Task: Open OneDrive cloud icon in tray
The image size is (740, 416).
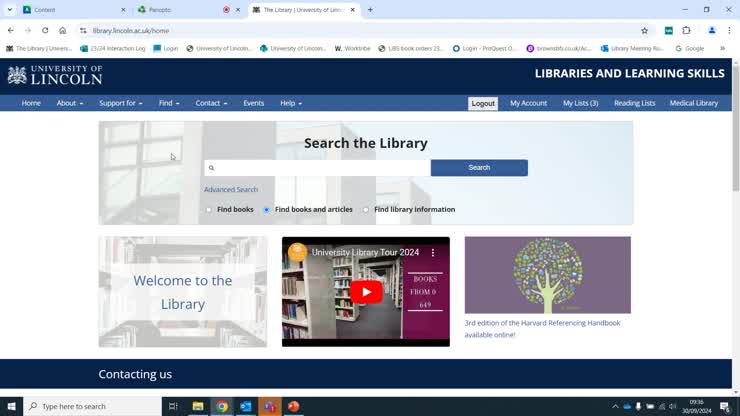Action: tap(627, 406)
